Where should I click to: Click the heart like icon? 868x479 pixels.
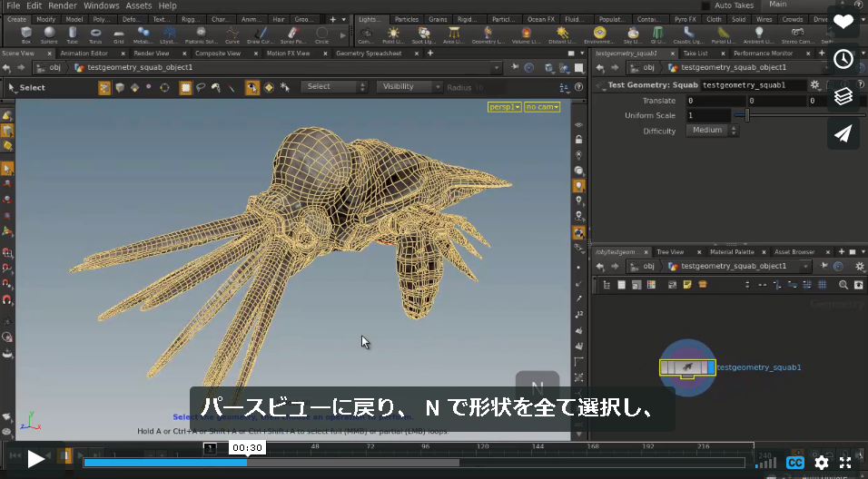pos(843,22)
